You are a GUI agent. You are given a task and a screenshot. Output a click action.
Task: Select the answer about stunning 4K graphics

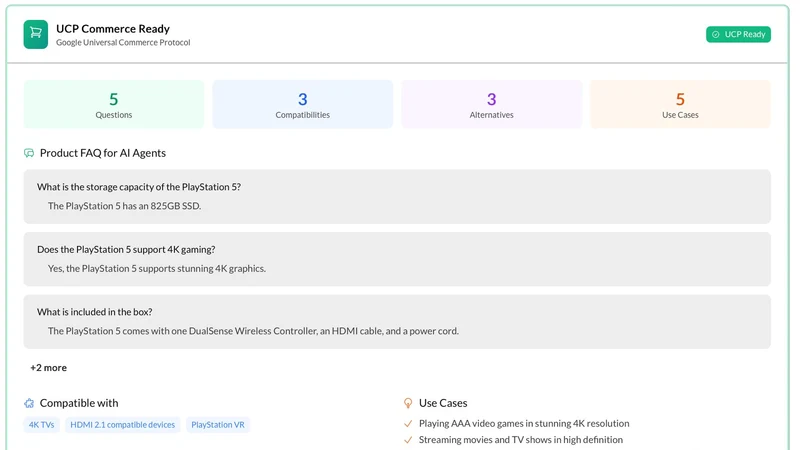tap(157, 268)
